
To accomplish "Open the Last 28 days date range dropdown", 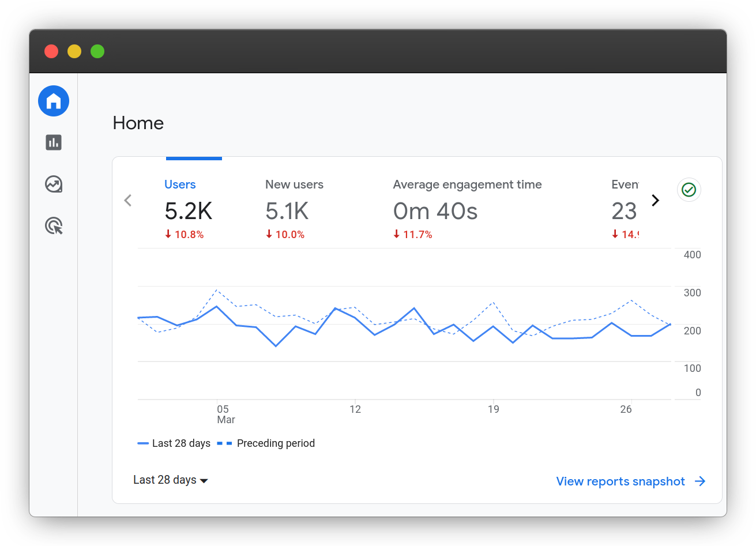I will 170,480.
